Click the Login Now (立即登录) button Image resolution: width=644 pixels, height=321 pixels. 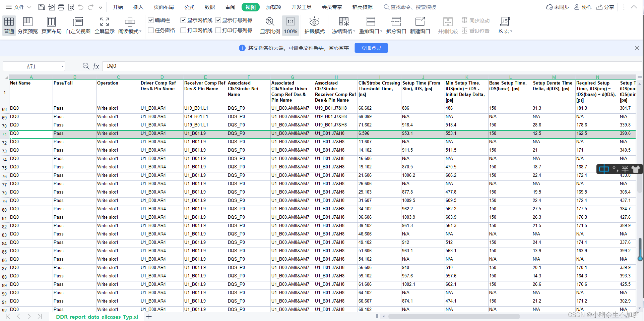point(371,48)
